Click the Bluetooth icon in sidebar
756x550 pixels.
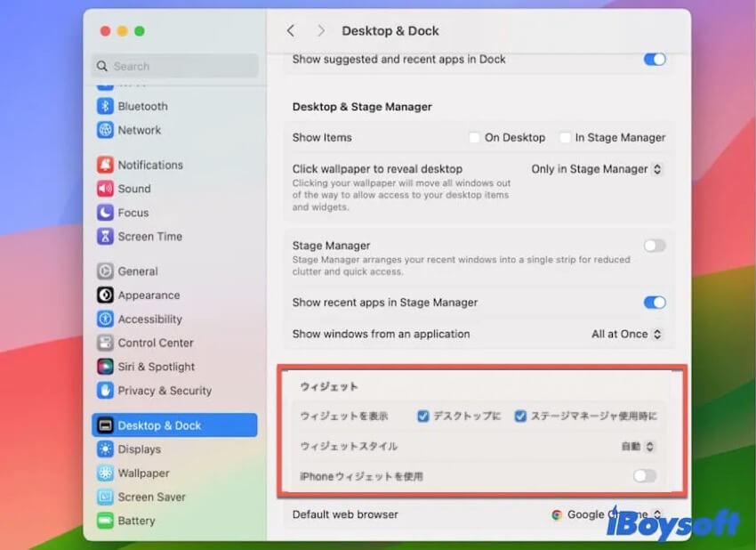click(105, 106)
